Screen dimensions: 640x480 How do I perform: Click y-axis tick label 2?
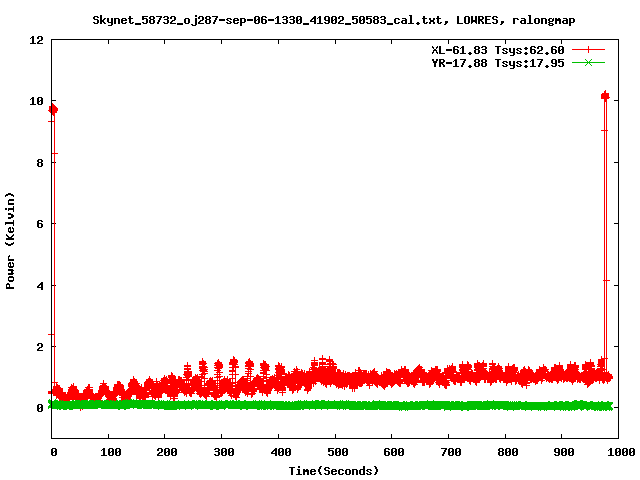pos(40,347)
